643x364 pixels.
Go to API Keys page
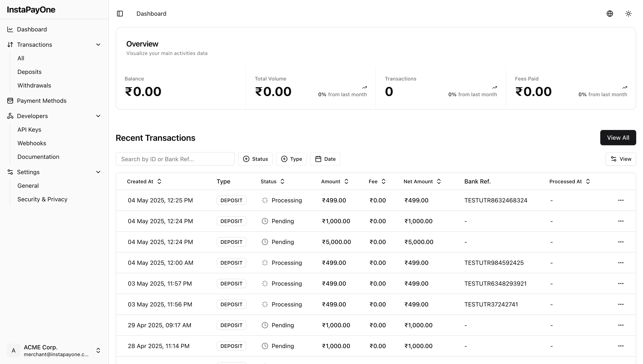pyautogui.click(x=29, y=130)
